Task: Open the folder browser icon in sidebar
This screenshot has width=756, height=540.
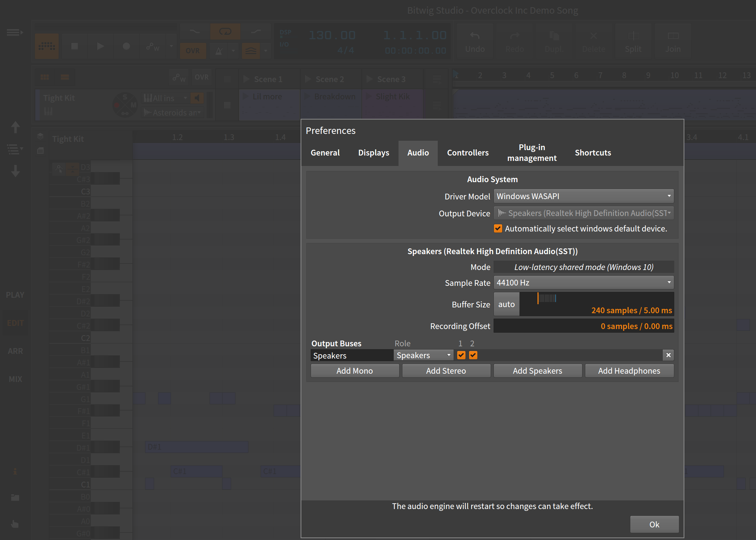Action: pos(15,498)
